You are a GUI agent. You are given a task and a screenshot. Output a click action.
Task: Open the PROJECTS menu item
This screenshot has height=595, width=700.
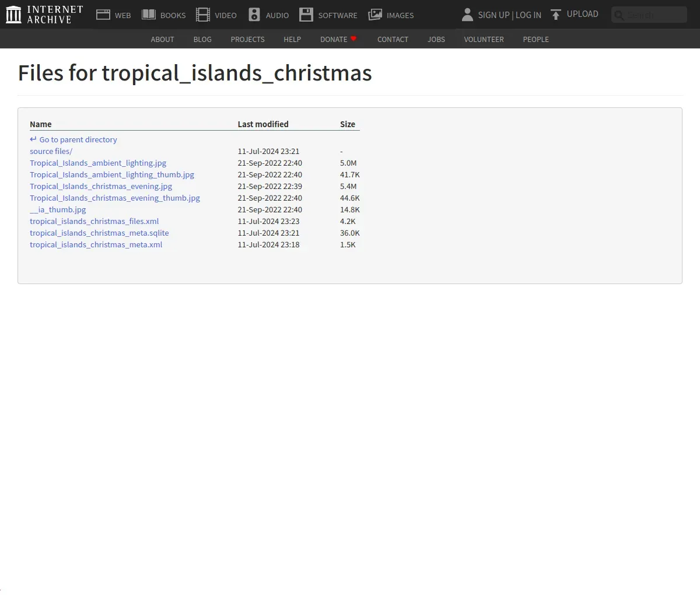click(x=247, y=39)
